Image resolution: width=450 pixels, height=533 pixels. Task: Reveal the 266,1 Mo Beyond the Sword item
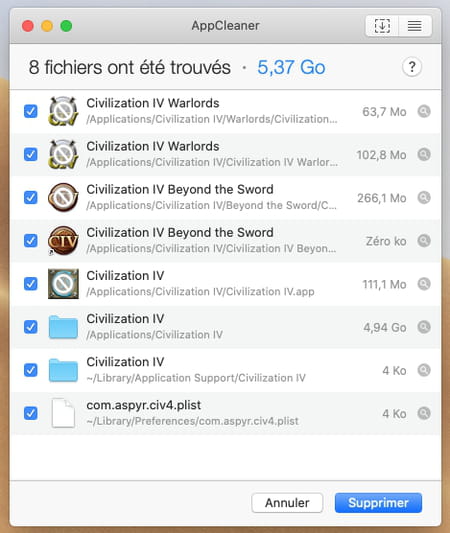click(x=424, y=197)
